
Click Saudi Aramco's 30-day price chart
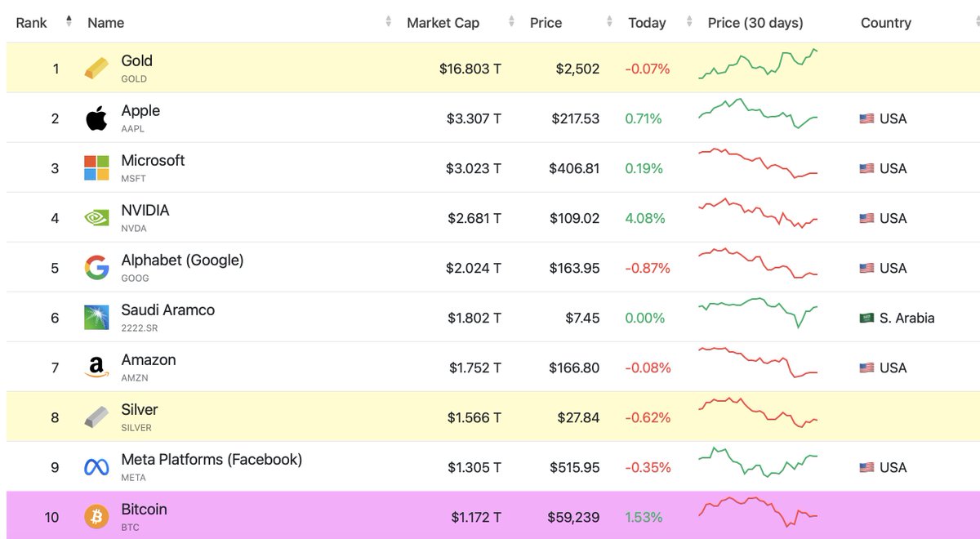click(758, 313)
